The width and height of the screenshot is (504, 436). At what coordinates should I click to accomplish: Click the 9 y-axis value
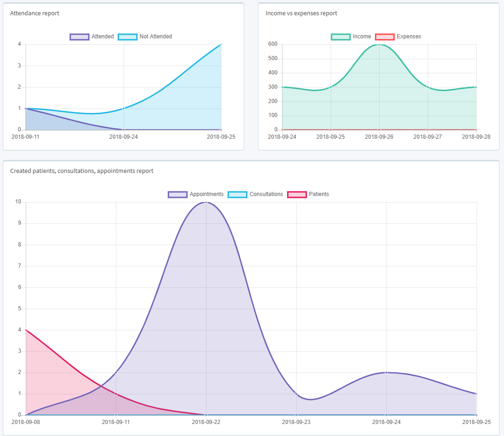tap(19, 223)
